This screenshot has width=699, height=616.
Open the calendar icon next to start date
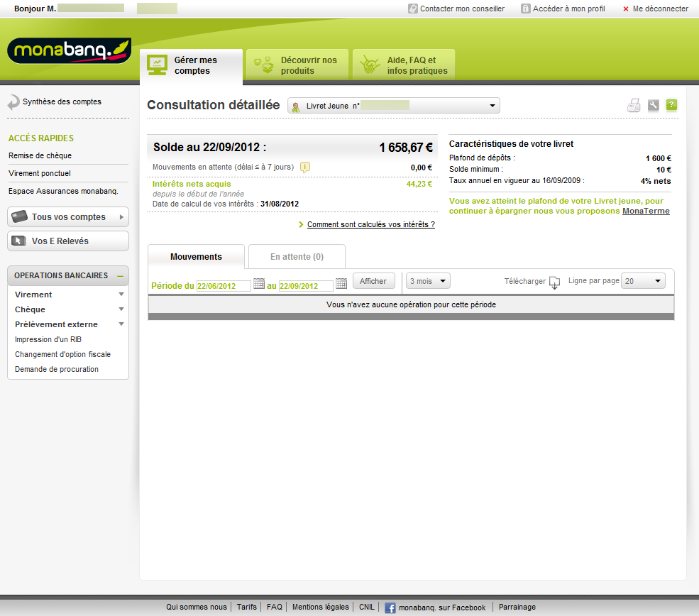click(x=258, y=282)
